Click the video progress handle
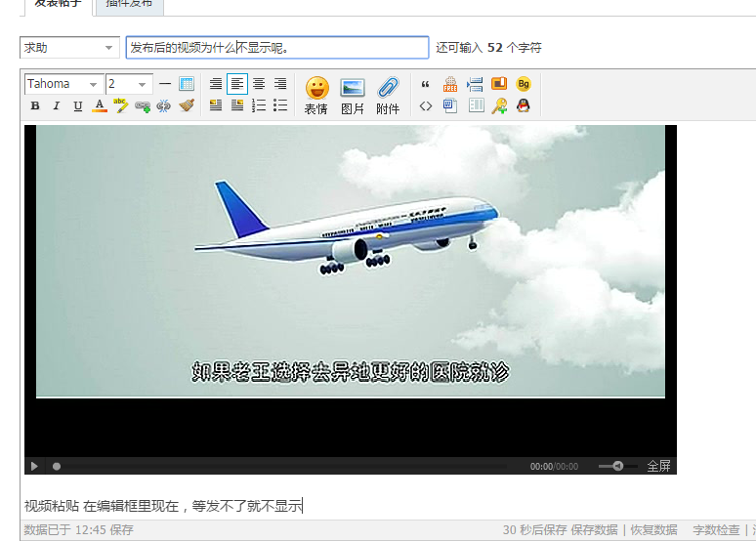756x542 pixels. 57,466
